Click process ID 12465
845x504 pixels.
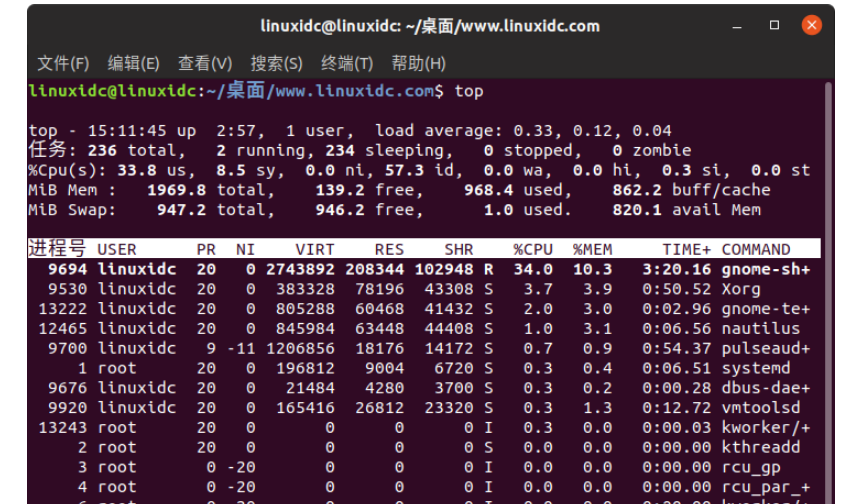[63, 329]
